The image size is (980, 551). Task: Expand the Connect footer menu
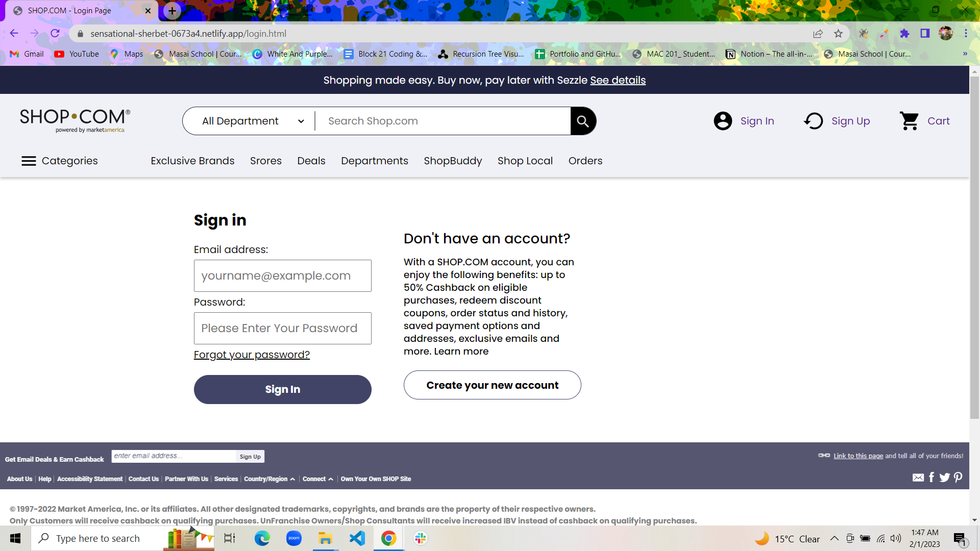(x=317, y=479)
